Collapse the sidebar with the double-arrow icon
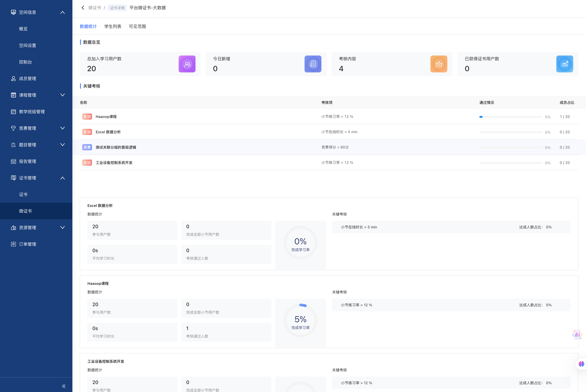The height and width of the screenshot is (392, 587). [x=64, y=386]
